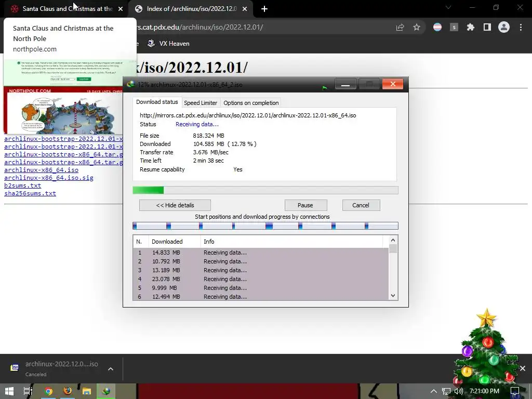
Task: Click the taskbar clock showing 7:21:00 PM
Action: 485,391
